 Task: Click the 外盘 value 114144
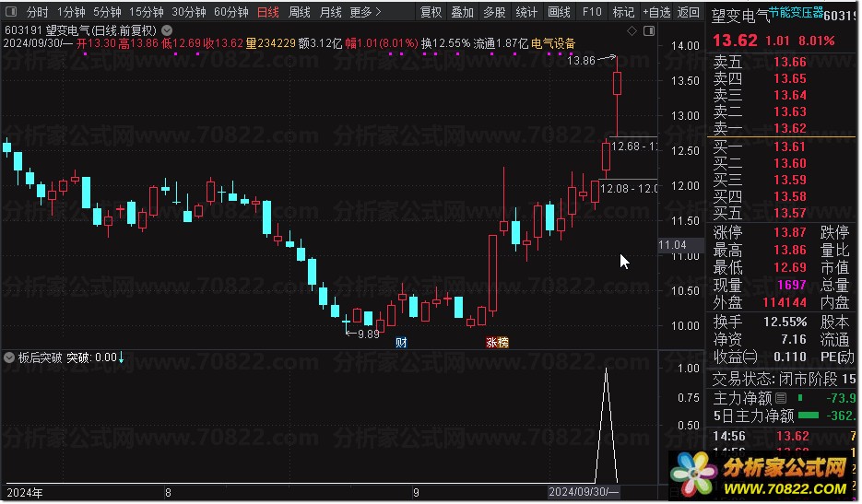(785, 302)
